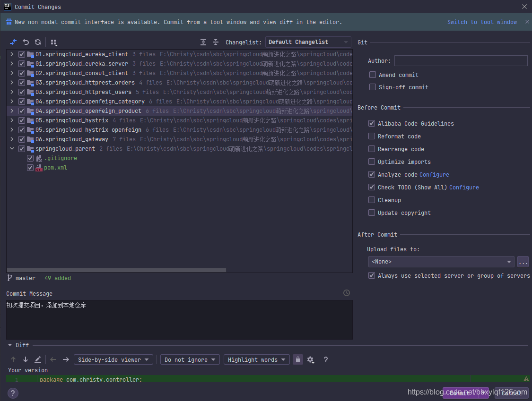This screenshot has width=532, height=401.
Task: Click the compare previous file arrow
Action: pyautogui.click(x=53, y=359)
